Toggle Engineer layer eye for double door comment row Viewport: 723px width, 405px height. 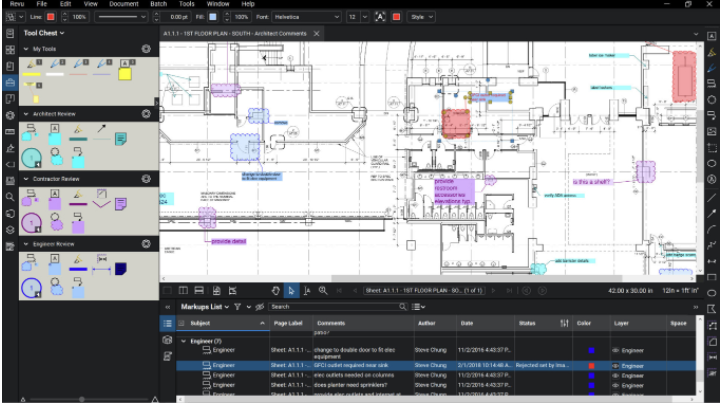coord(616,351)
